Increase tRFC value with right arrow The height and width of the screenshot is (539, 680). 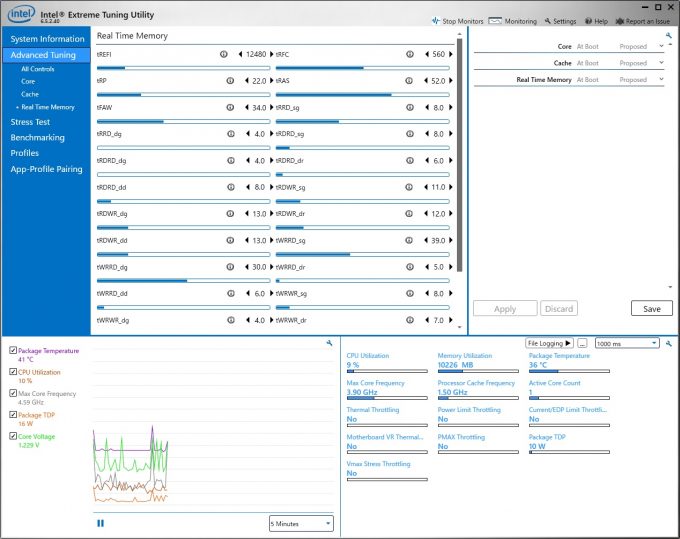click(451, 54)
